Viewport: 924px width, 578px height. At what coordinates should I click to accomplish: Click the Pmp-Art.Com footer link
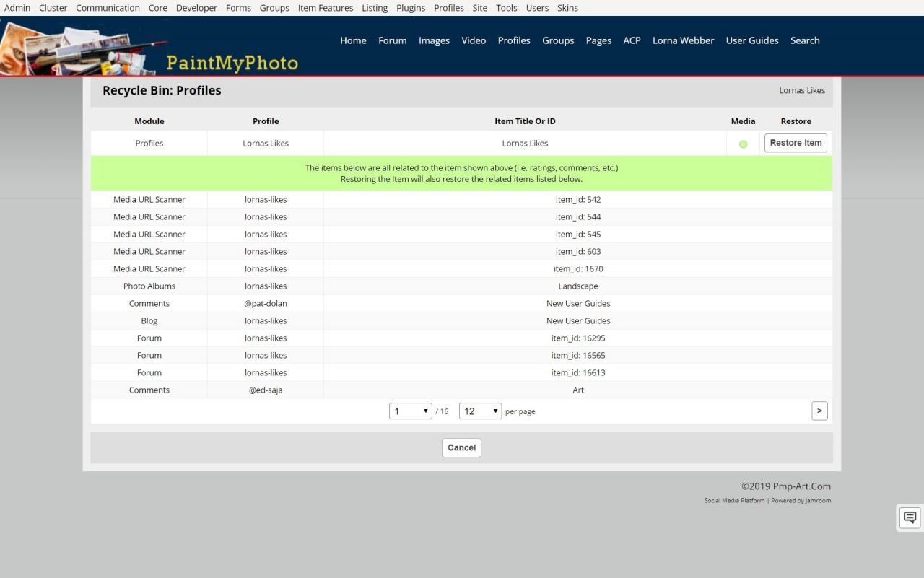click(801, 486)
